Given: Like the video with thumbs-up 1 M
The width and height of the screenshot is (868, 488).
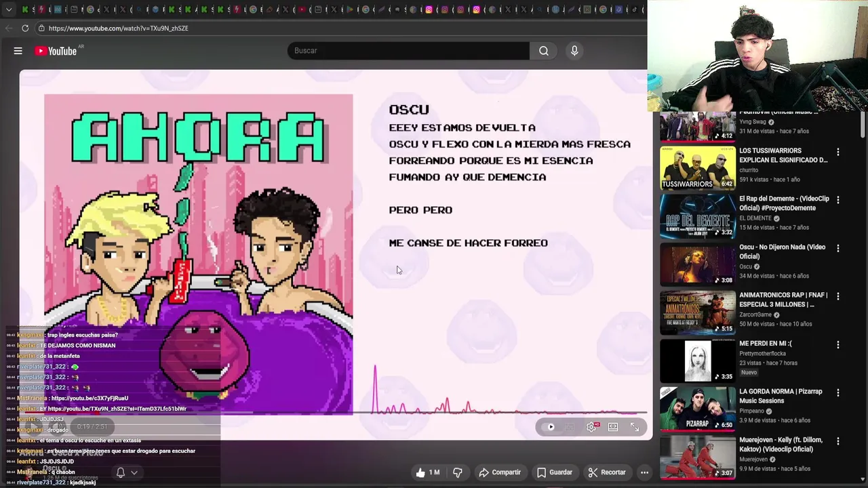Looking at the screenshot, I should pyautogui.click(x=427, y=472).
